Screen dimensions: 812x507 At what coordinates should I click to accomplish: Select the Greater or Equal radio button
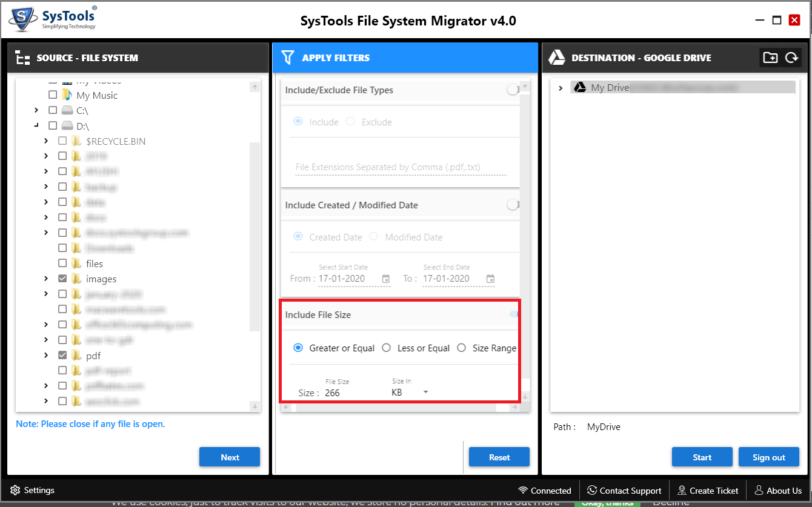coord(298,348)
